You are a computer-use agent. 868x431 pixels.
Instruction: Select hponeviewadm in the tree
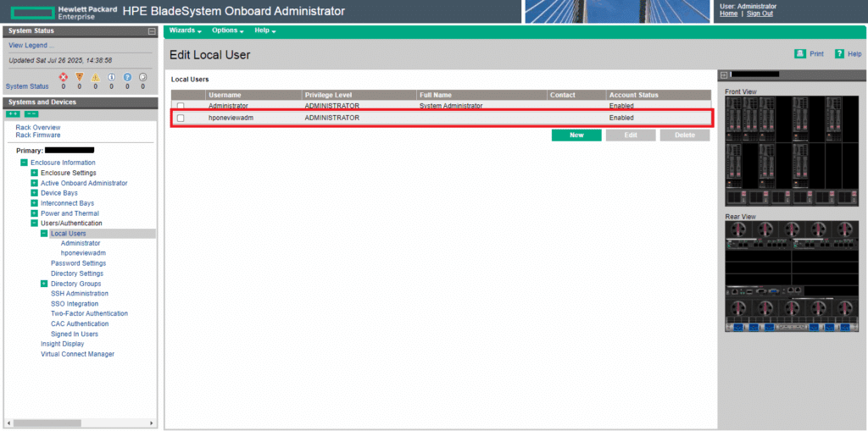click(x=83, y=253)
